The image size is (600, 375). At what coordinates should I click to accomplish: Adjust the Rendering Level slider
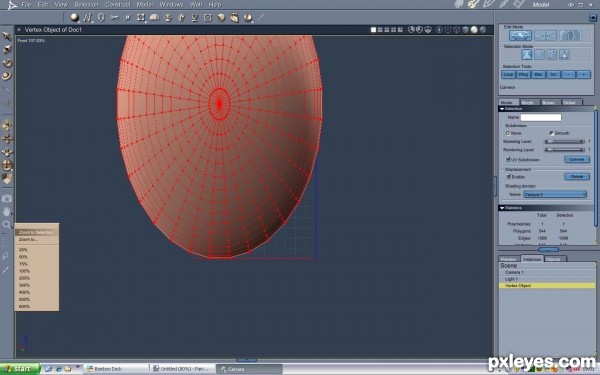coord(565,150)
